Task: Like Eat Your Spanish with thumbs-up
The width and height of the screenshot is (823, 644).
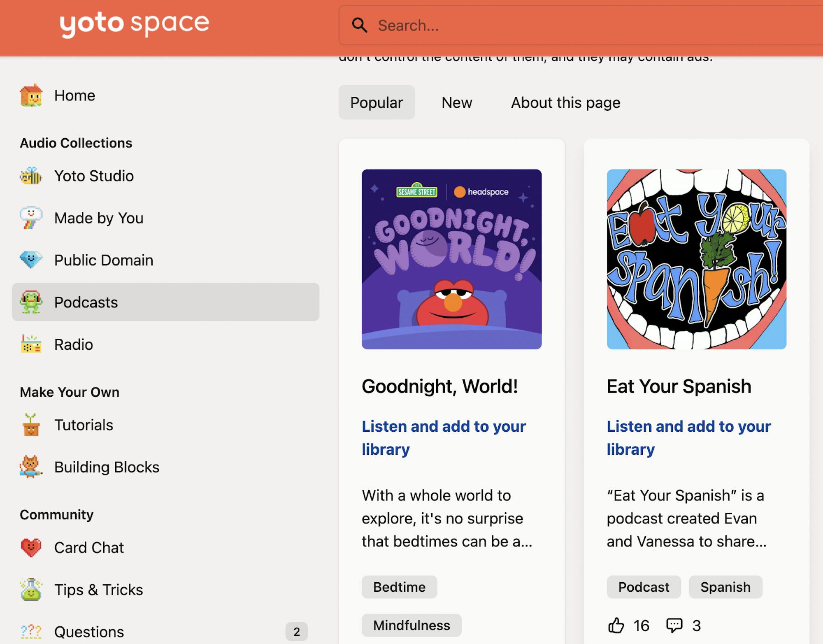Action: [x=616, y=625]
